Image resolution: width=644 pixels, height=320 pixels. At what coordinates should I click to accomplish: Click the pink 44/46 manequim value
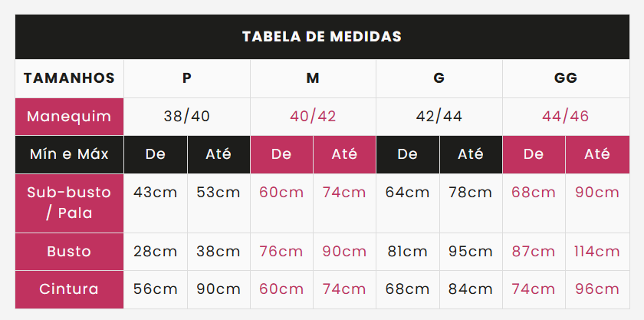[566, 117]
